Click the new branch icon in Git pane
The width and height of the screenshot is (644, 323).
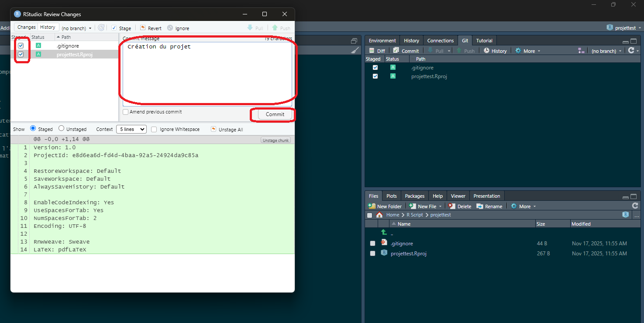[x=581, y=51]
